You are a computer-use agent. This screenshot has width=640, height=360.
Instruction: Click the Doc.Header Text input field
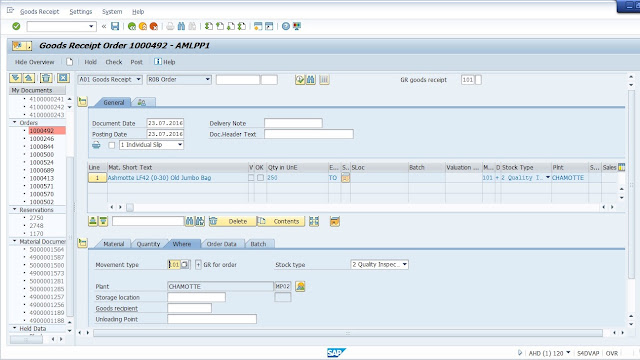(x=309, y=134)
